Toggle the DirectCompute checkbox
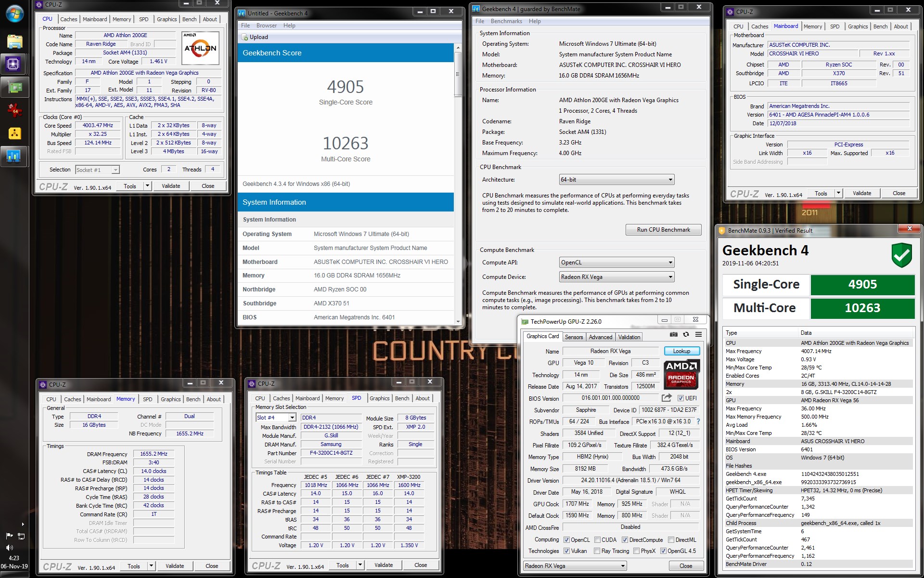 click(x=625, y=540)
